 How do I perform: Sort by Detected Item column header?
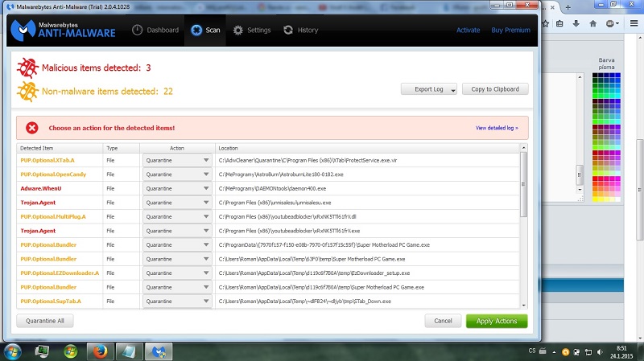60,148
